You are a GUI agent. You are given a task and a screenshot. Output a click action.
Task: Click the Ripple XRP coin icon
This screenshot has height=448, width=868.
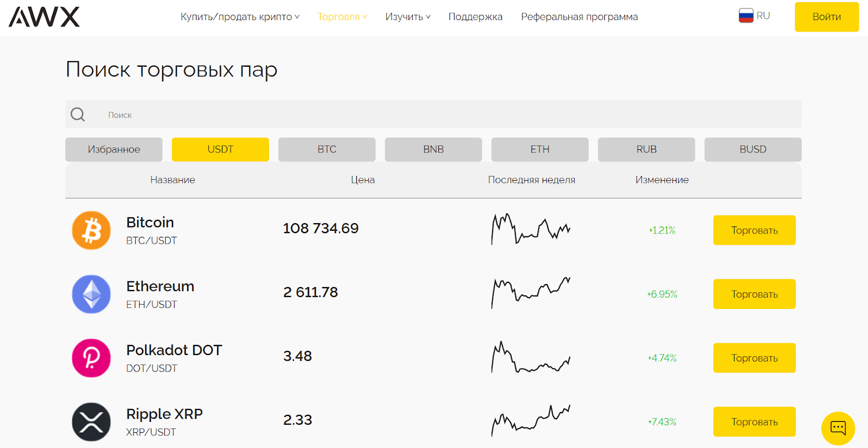91,422
